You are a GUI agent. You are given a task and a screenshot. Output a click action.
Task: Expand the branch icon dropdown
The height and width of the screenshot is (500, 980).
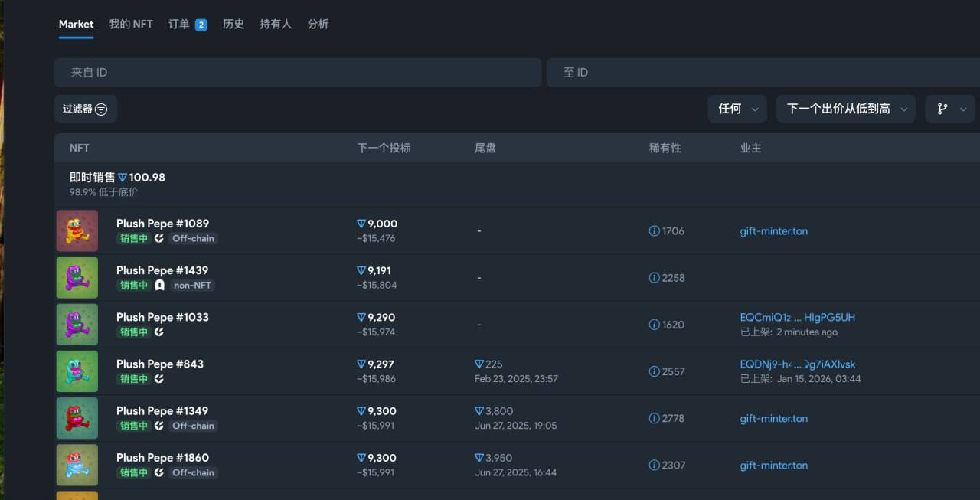click(x=950, y=109)
